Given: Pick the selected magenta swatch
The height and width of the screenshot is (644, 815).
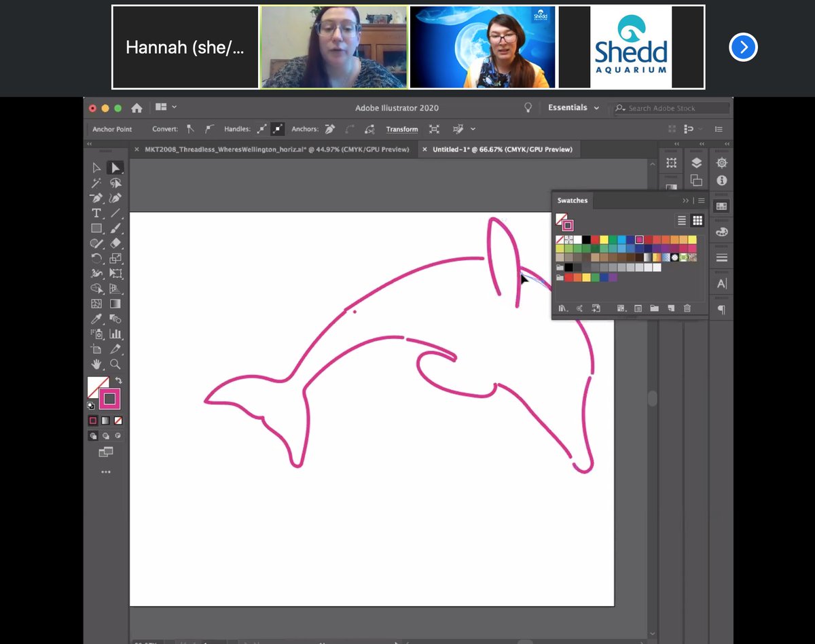Looking at the screenshot, I should pos(639,240).
